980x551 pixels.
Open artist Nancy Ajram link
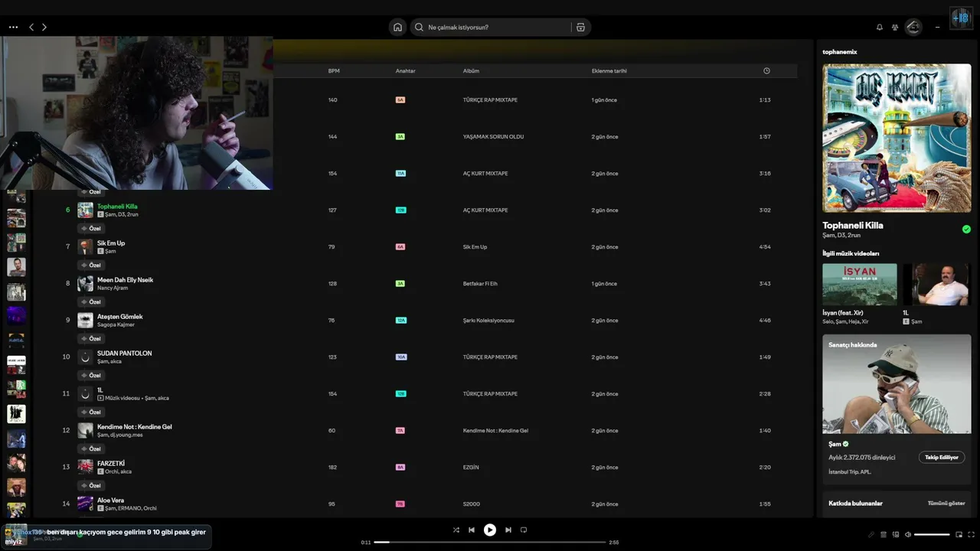(113, 288)
